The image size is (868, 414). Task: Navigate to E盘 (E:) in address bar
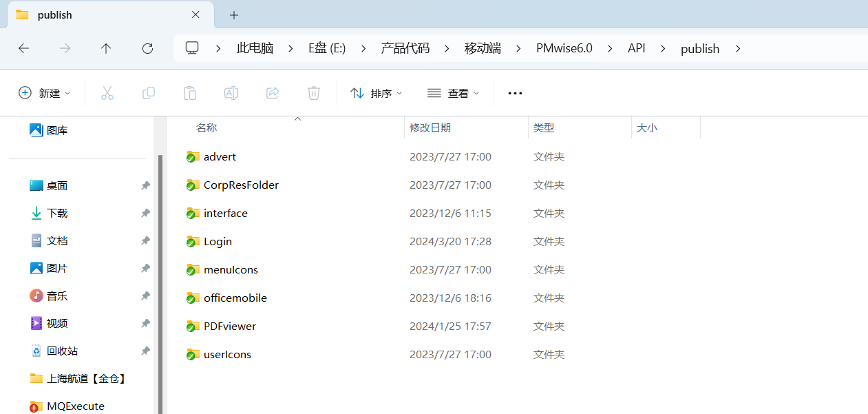(327, 48)
